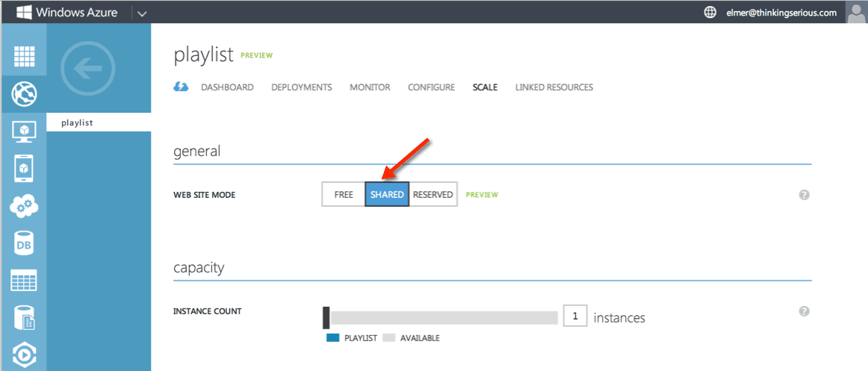Viewport: 868px width, 371px height.
Task: Open Media Services play icon in sidebar
Action: (25, 354)
